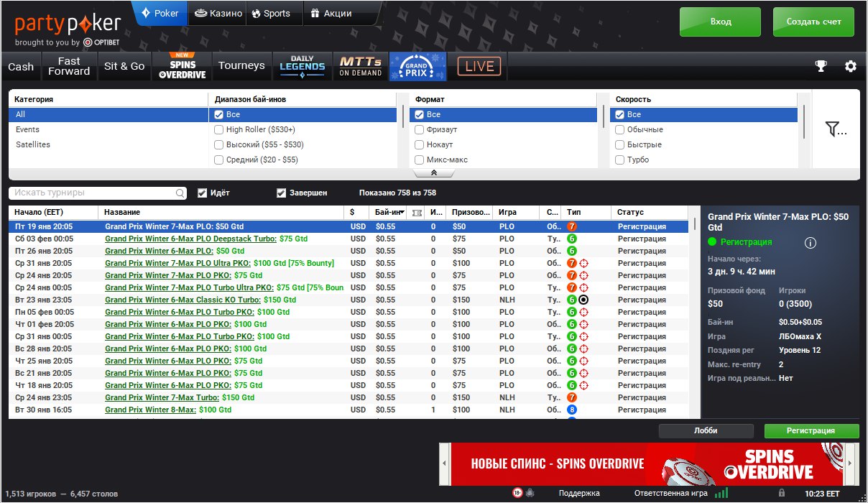
Task: Open the advanced filter funnel icon
Action: pos(836,129)
